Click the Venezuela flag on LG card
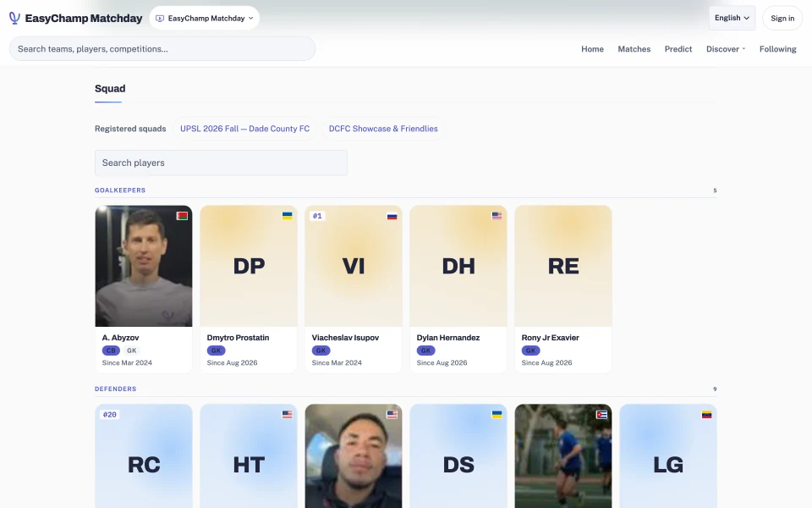 click(x=706, y=414)
